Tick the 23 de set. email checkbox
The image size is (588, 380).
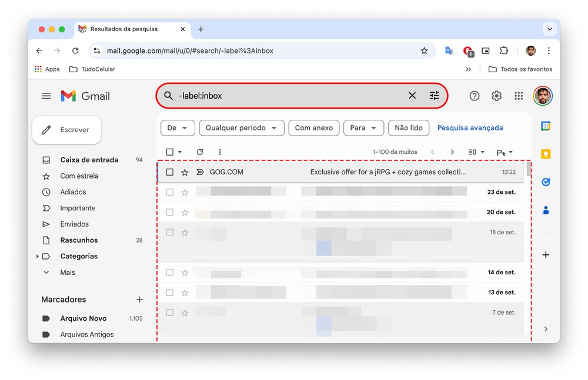170,192
